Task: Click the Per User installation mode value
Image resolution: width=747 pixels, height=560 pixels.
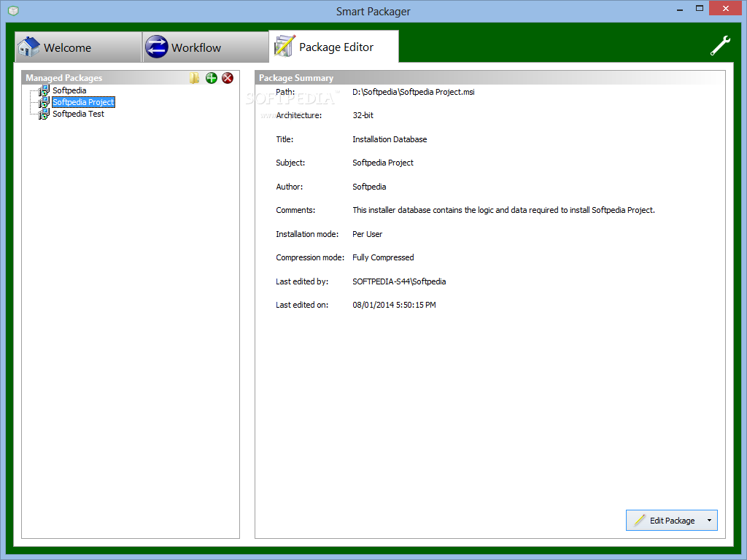Action: coord(368,234)
